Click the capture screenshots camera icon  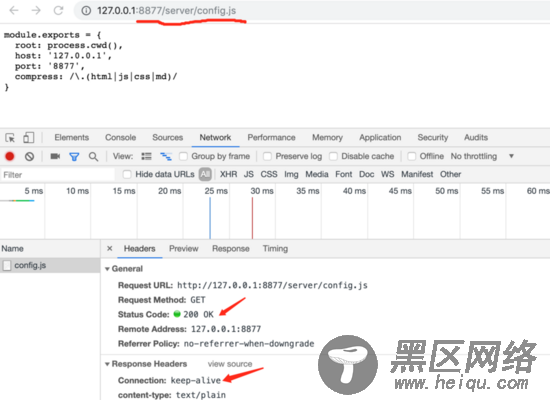[55, 156]
